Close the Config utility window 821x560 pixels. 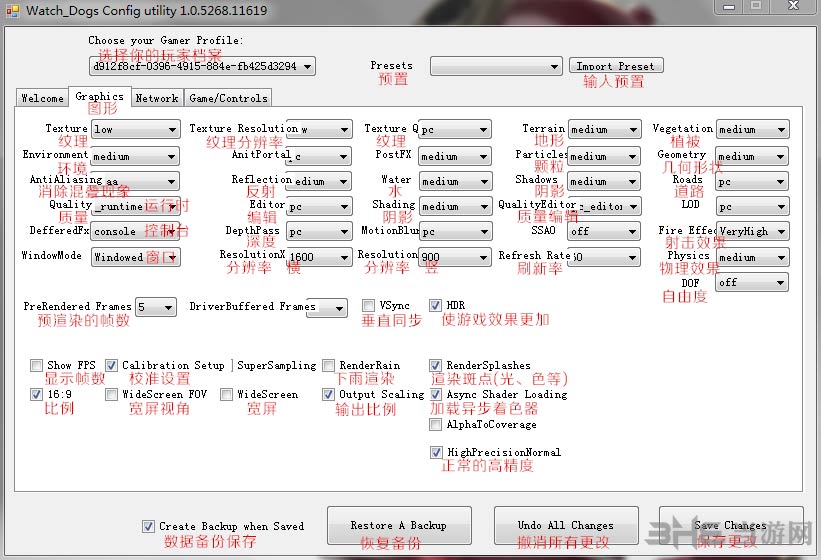[794, 6]
